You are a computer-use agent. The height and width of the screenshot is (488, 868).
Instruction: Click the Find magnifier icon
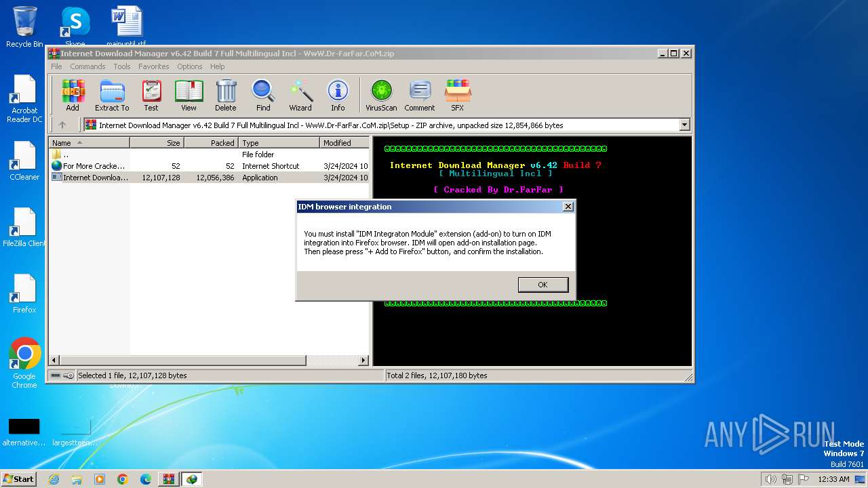[x=263, y=95]
